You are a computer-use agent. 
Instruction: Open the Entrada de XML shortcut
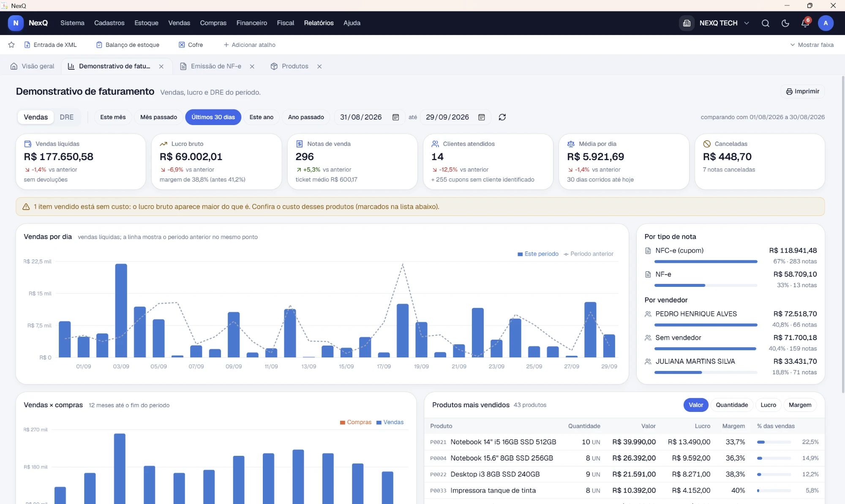click(50, 45)
